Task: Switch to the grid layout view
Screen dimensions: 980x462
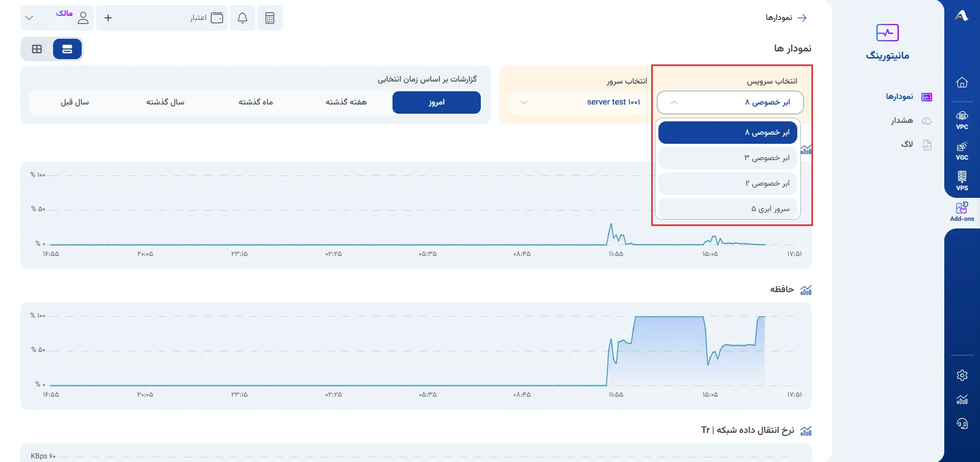Action: click(x=37, y=49)
